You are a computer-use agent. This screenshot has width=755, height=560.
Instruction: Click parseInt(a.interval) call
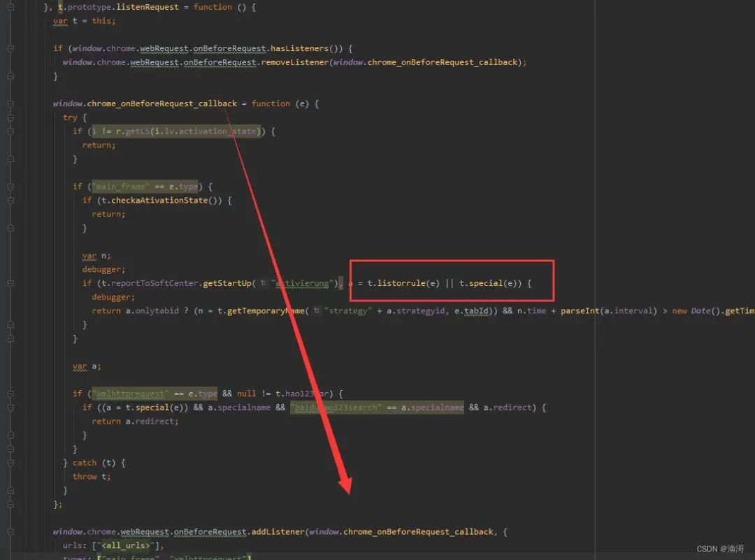[x=609, y=311]
